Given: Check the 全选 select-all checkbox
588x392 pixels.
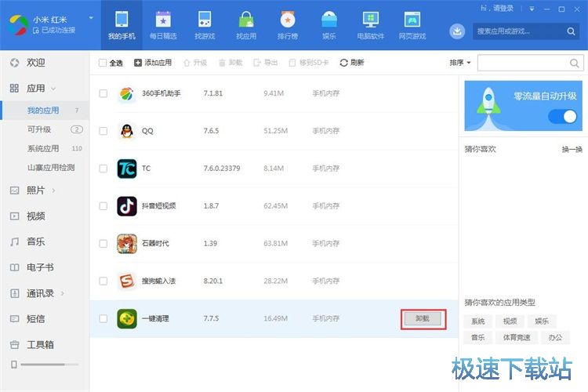Looking at the screenshot, I should [x=103, y=63].
